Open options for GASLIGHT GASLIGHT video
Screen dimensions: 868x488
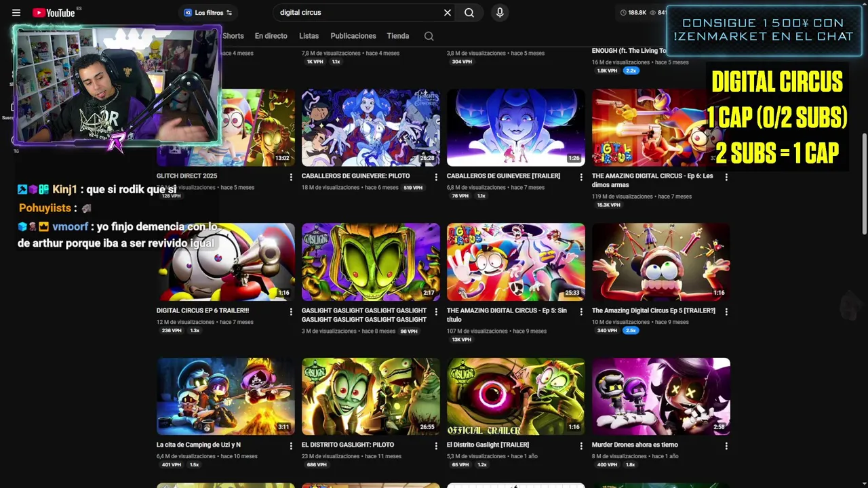(x=436, y=312)
